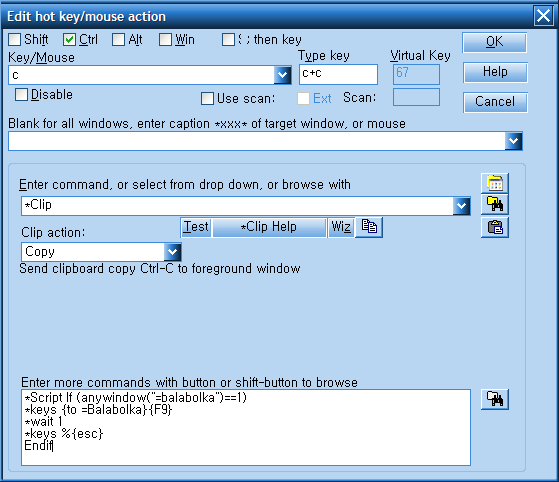Image resolution: width=559 pixels, height=482 pixels.
Task: Cancel the hot key edit
Action: 495,102
